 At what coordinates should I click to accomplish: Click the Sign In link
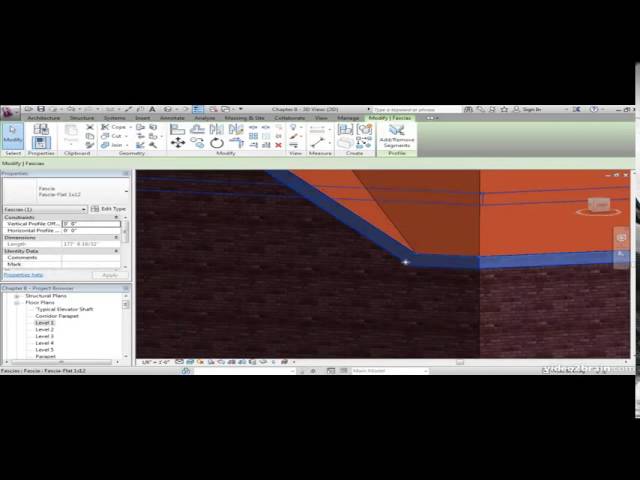click(532, 109)
